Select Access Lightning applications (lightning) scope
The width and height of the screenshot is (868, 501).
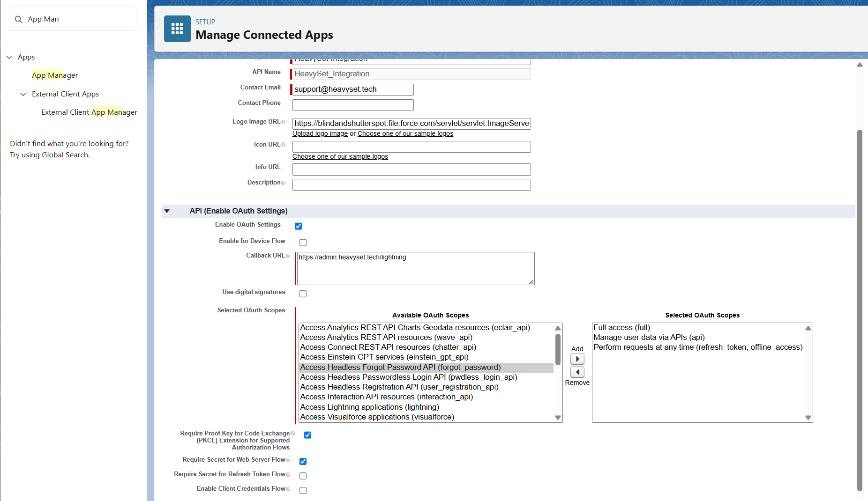pyautogui.click(x=369, y=407)
